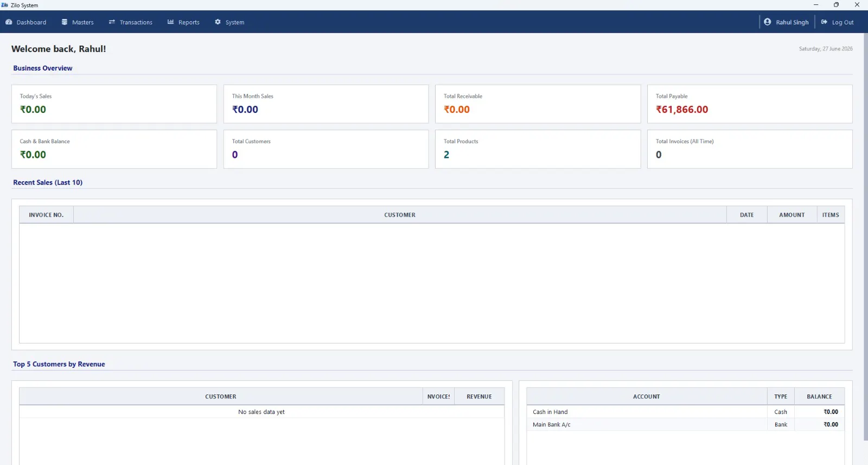
Task: Click the Log Out button
Action: [837, 22]
